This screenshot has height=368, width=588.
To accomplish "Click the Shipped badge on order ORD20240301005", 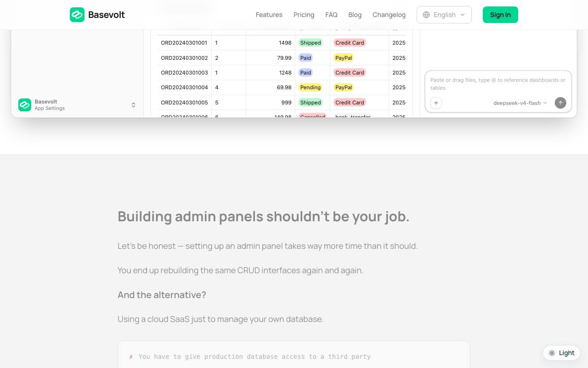I will click(310, 103).
